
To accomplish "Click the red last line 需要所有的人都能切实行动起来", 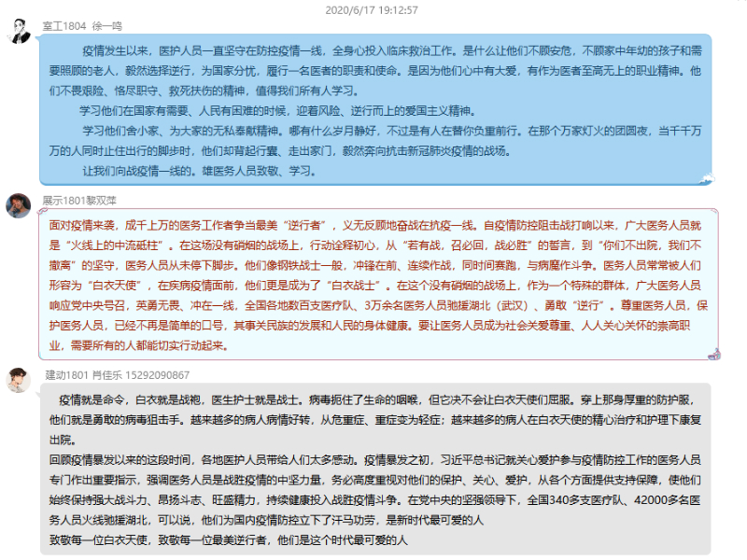I will pyautogui.click(x=135, y=344).
